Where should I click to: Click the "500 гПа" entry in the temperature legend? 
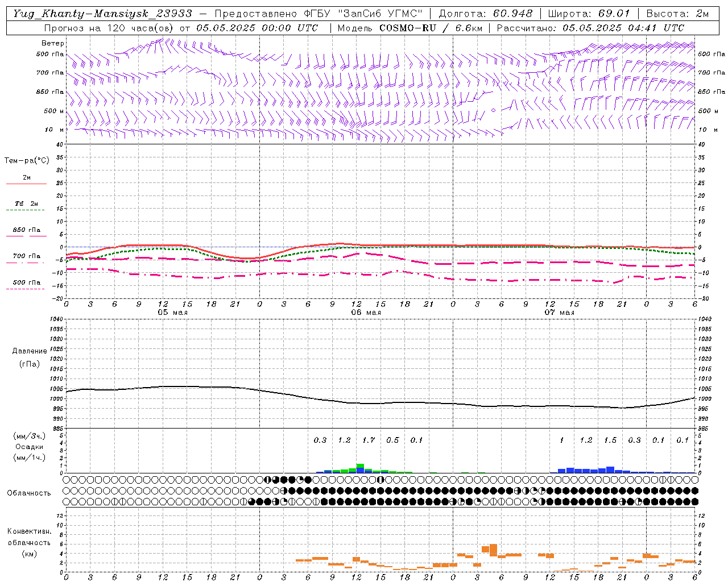click(26, 282)
